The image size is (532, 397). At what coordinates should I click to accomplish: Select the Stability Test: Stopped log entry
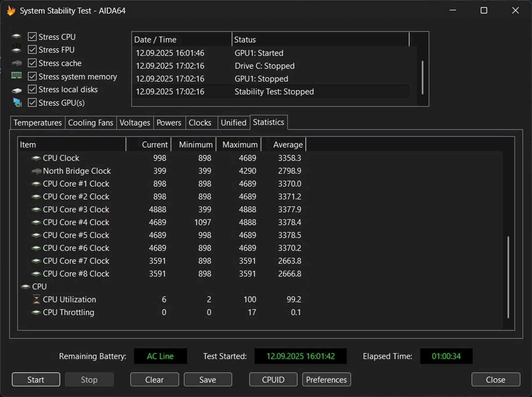coord(274,92)
